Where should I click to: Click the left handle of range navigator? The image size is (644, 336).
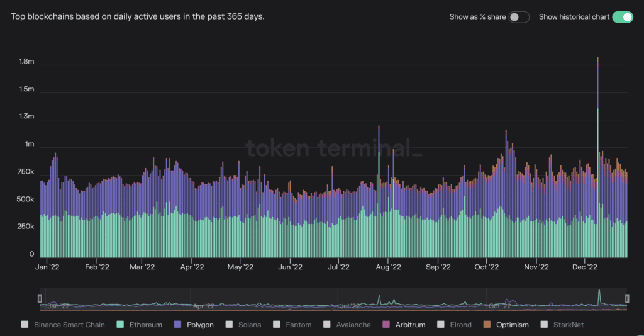point(40,299)
